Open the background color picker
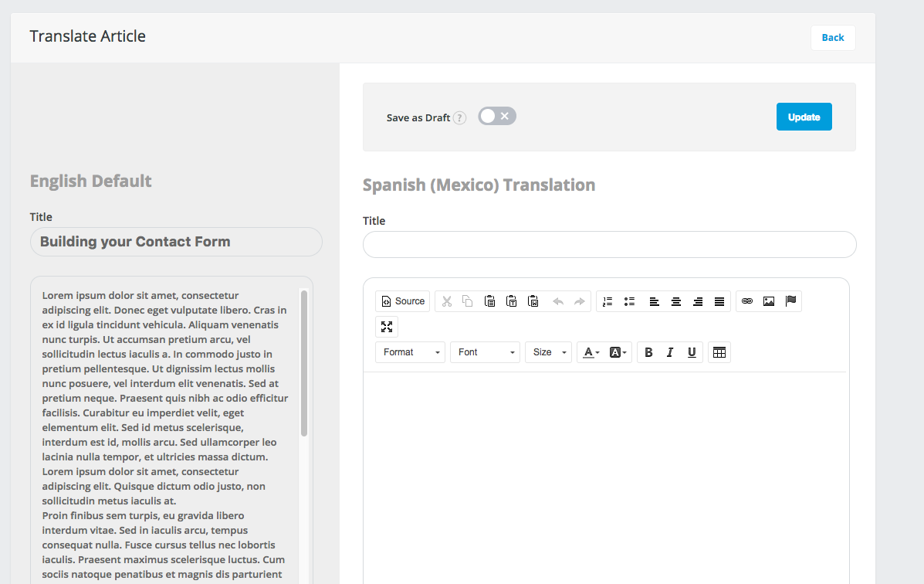Image resolution: width=924 pixels, height=584 pixels. point(618,352)
